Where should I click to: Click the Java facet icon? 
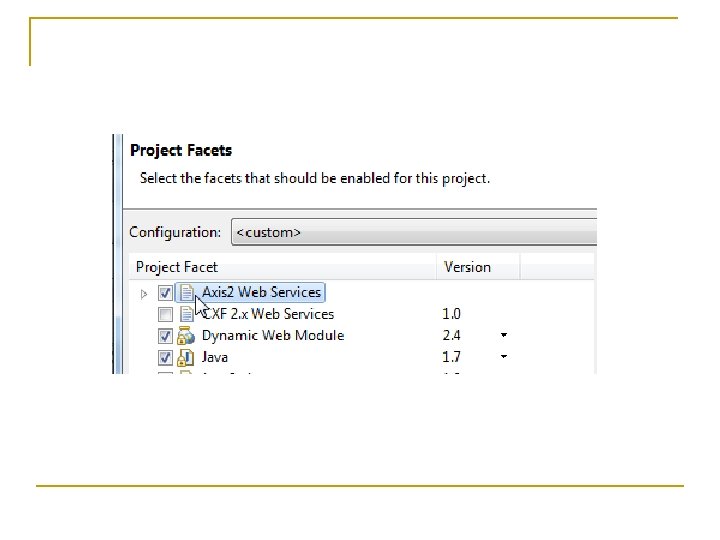point(187,357)
